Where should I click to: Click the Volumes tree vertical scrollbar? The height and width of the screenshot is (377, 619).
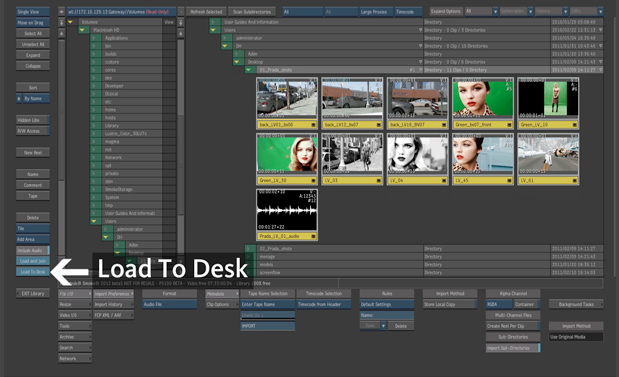tap(62, 146)
